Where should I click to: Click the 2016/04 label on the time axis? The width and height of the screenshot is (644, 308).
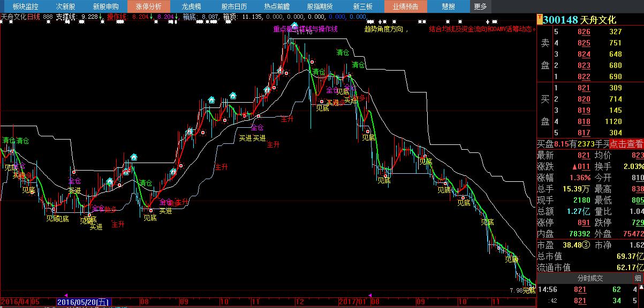[15, 302]
